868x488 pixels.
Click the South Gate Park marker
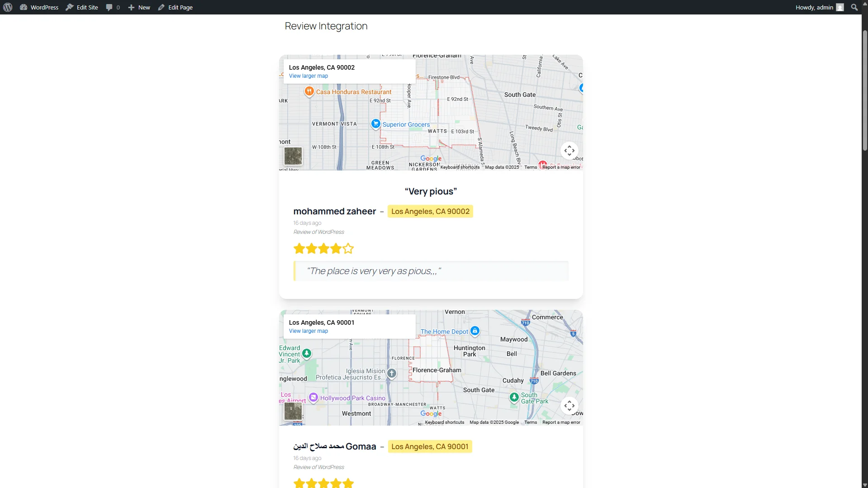(x=514, y=397)
